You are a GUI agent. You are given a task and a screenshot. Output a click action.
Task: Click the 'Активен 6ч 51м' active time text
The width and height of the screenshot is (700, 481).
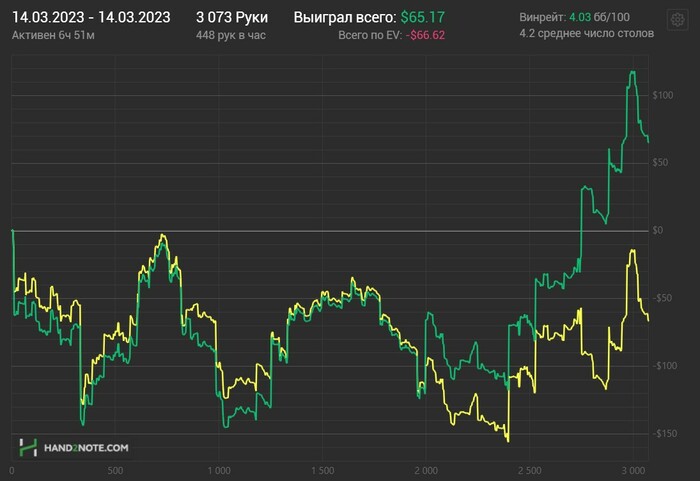[x=53, y=35]
